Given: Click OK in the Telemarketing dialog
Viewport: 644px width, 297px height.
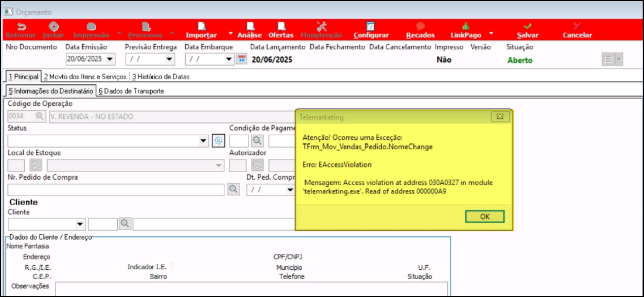Looking at the screenshot, I should [485, 217].
